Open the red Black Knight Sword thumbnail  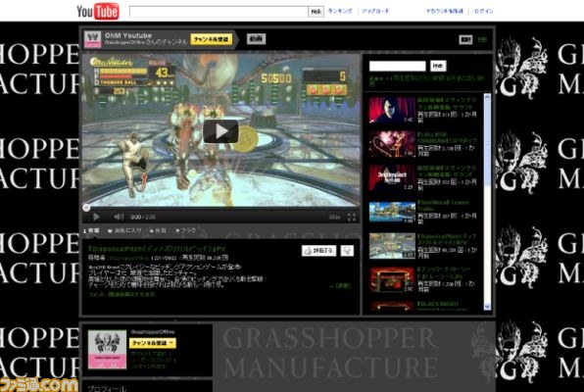pos(392,280)
